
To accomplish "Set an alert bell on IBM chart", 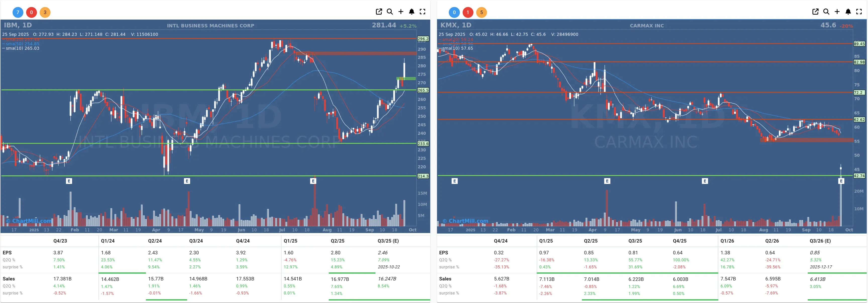I will (411, 12).
